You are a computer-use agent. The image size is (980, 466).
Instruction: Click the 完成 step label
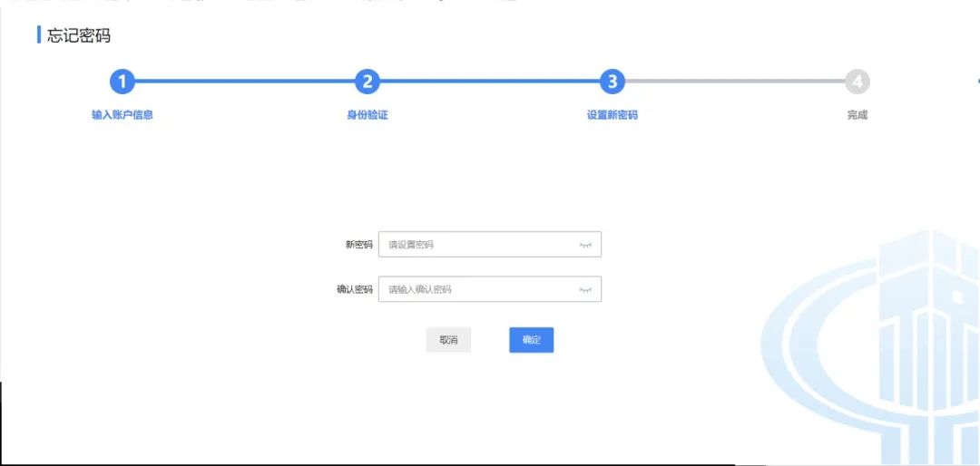click(x=857, y=115)
